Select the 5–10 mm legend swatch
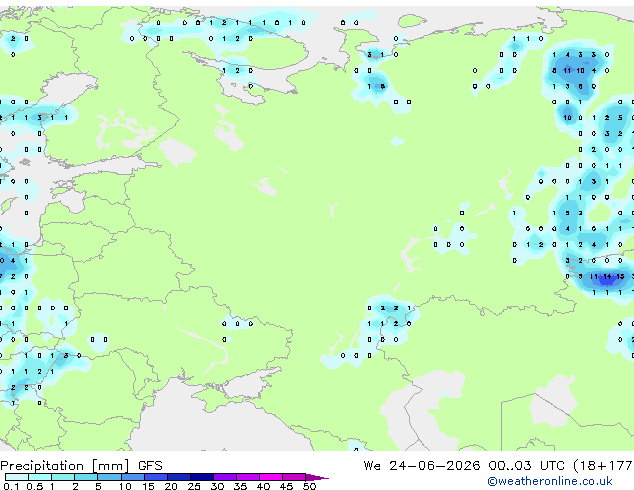 [109, 477]
